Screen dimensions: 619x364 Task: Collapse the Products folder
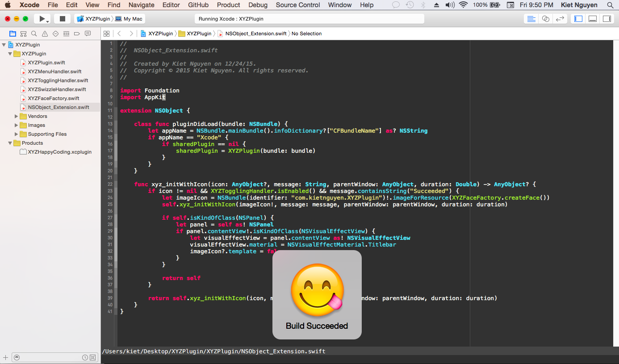[10, 143]
